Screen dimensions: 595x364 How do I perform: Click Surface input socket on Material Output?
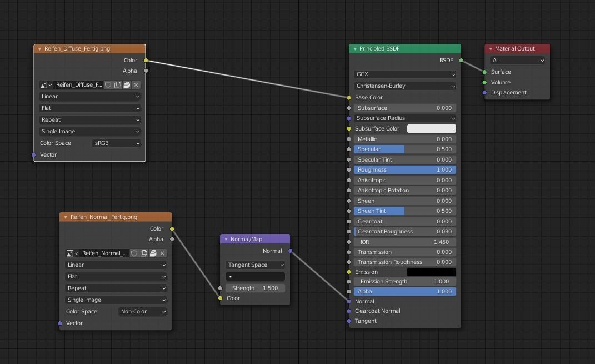tap(484, 72)
